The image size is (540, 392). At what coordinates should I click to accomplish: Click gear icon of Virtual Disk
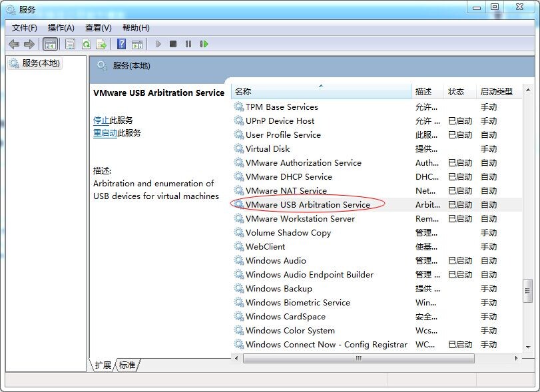coord(238,148)
